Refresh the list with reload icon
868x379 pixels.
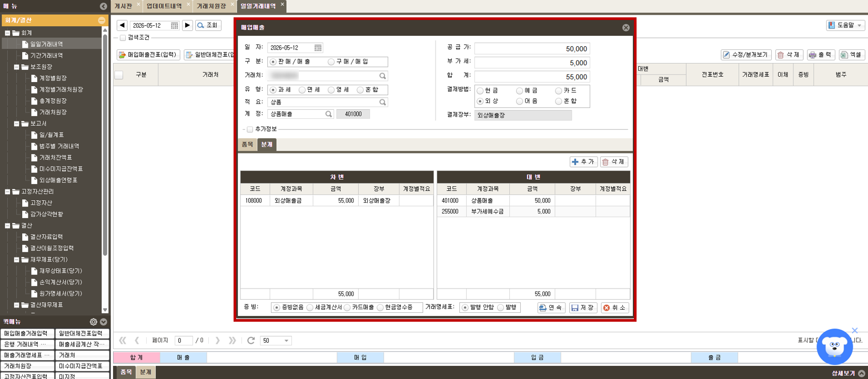point(251,341)
